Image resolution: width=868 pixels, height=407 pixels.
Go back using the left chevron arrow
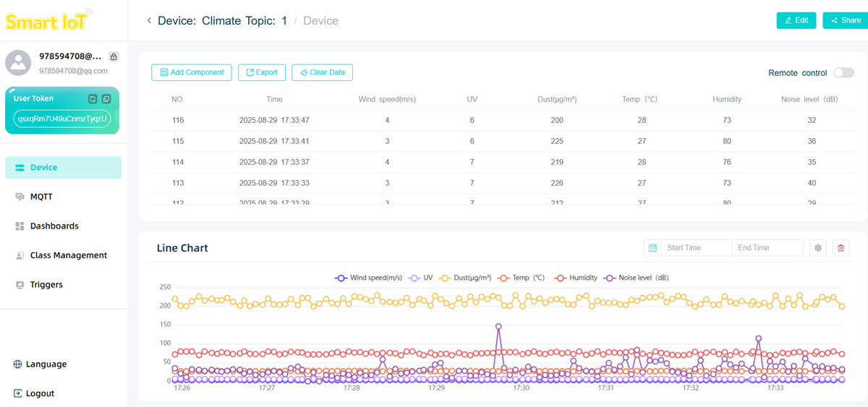(149, 21)
